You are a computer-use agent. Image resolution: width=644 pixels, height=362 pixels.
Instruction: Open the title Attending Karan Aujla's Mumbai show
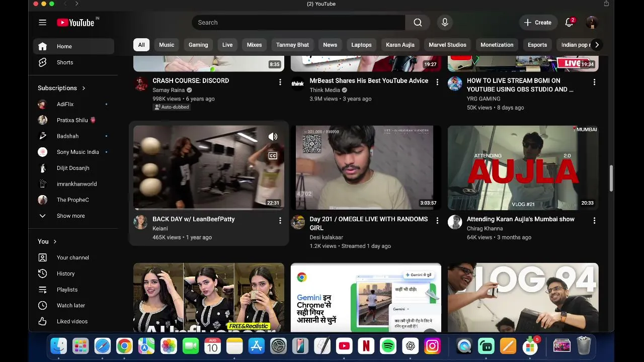pyautogui.click(x=521, y=219)
